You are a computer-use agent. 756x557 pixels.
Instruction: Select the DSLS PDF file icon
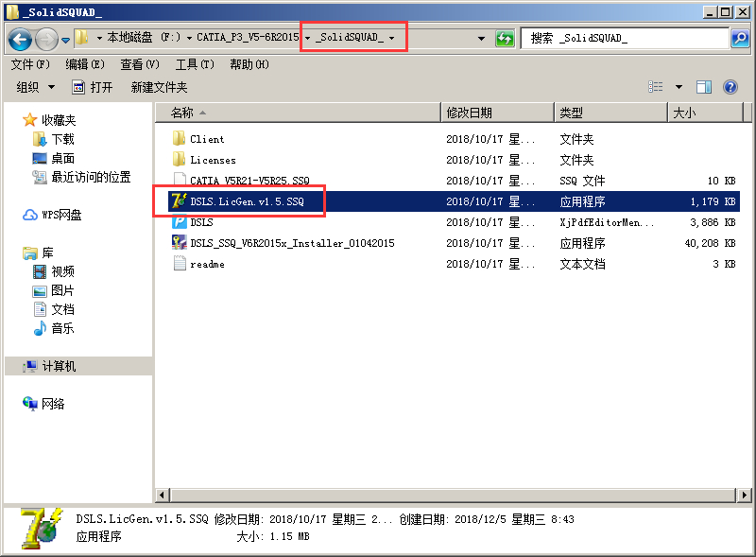180,222
